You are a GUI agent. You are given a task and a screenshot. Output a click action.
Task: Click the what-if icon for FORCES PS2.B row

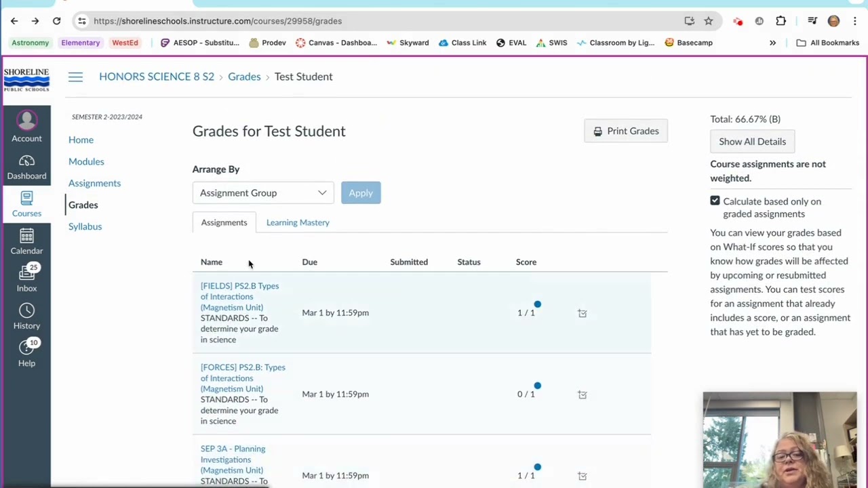coord(582,394)
